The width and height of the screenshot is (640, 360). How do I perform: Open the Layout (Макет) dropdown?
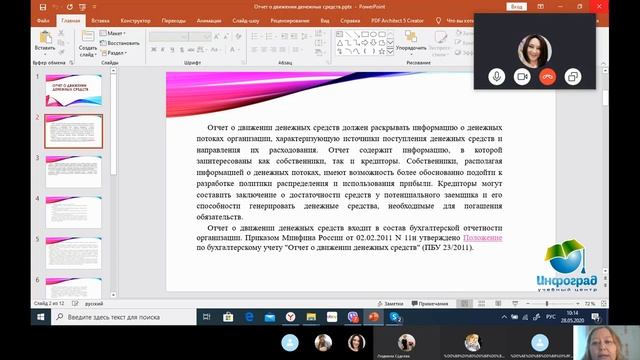coord(113,33)
